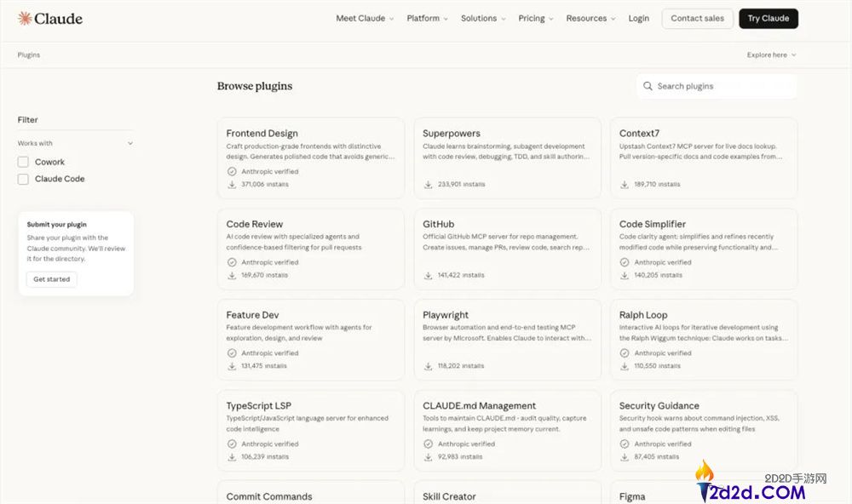Click the Login link
Viewport: 852px width, 504px height.
click(x=639, y=18)
